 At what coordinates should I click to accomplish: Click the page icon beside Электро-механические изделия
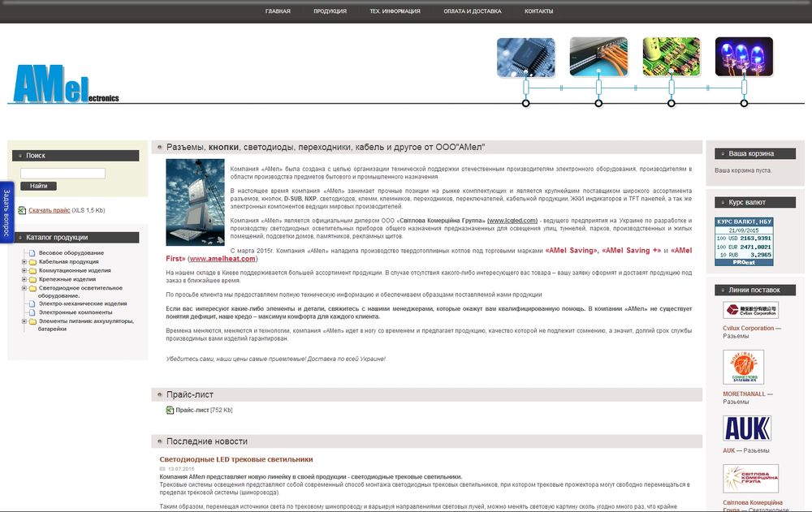pyautogui.click(x=32, y=304)
